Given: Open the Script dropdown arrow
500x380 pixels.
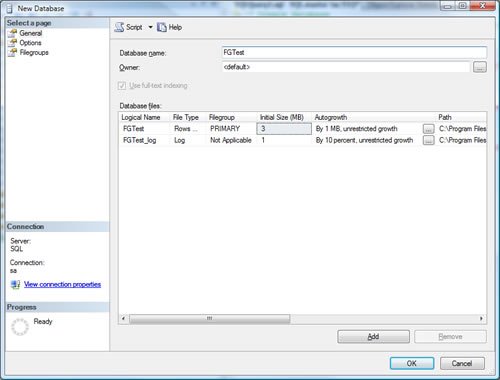Looking at the screenshot, I should (x=150, y=27).
